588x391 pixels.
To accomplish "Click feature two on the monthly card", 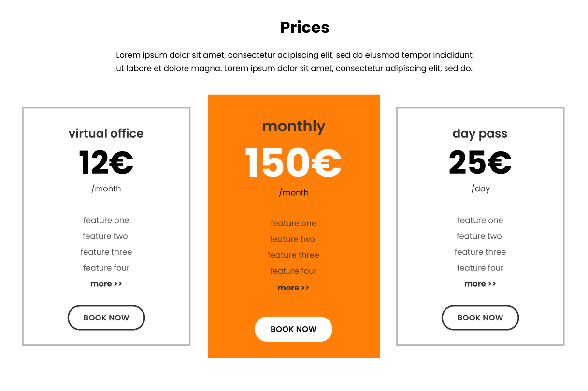I will click(293, 239).
